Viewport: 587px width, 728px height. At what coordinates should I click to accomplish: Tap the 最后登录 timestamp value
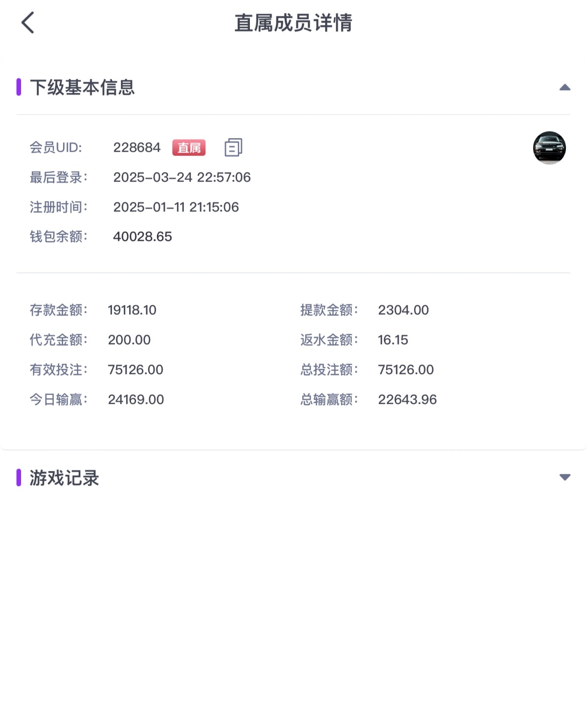pyautogui.click(x=181, y=177)
